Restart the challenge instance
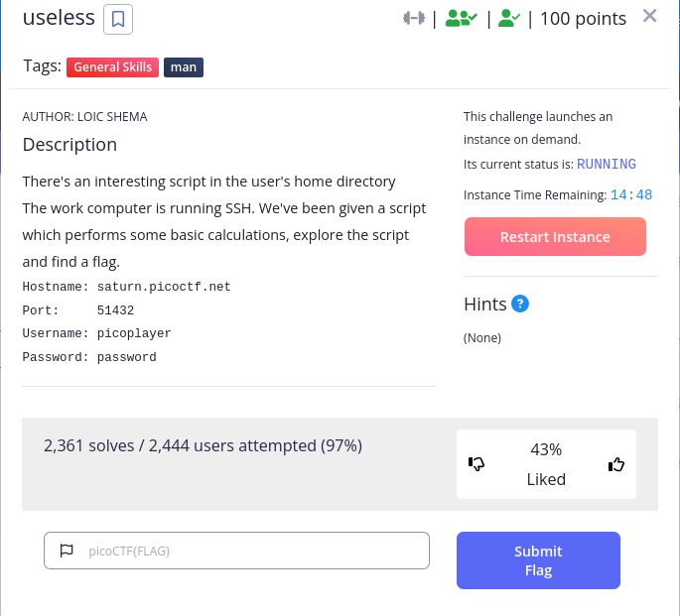The width and height of the screenshot is (680, 616). pos(555,236)
